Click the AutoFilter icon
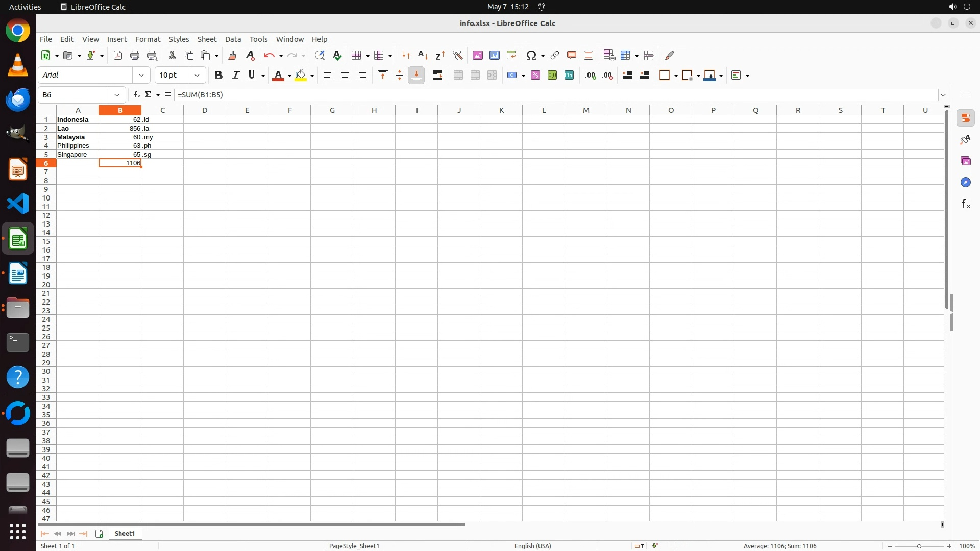This screenshot has width=980, height=551. click(x=457, y=55)
